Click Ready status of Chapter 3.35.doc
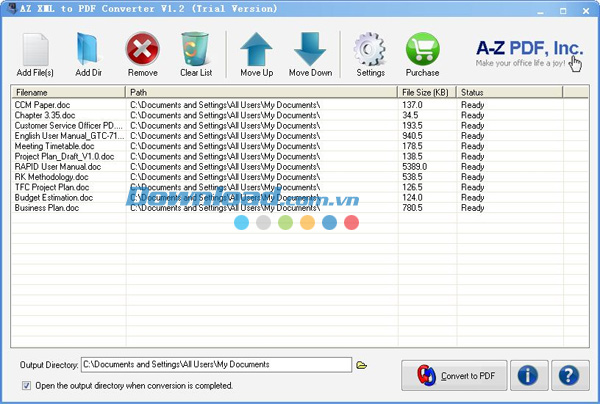 [473, 115]
